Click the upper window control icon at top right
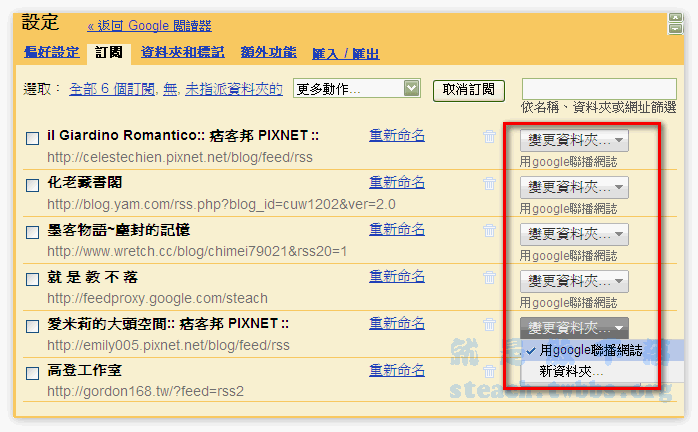This screenshot has width=698, height=432. pos(675,18)
